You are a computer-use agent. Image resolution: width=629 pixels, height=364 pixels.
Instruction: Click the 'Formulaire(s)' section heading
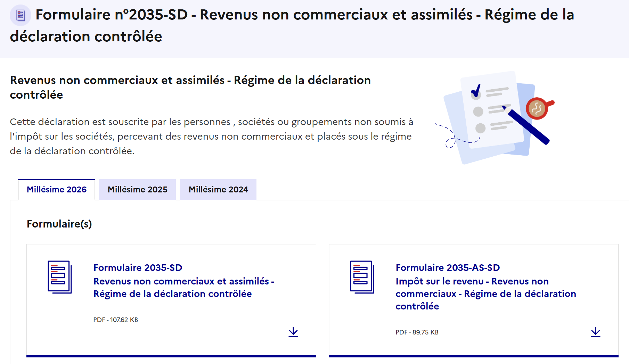pos(59,224)
